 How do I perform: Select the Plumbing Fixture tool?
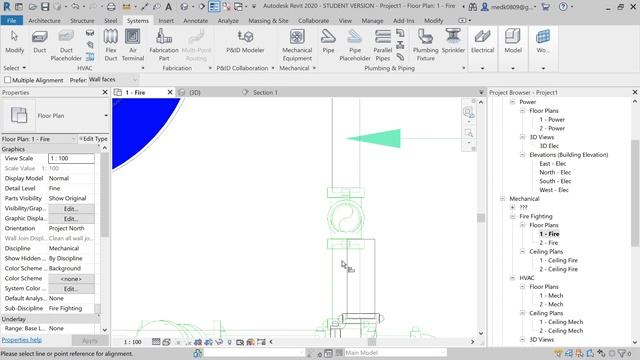point(425,45)
